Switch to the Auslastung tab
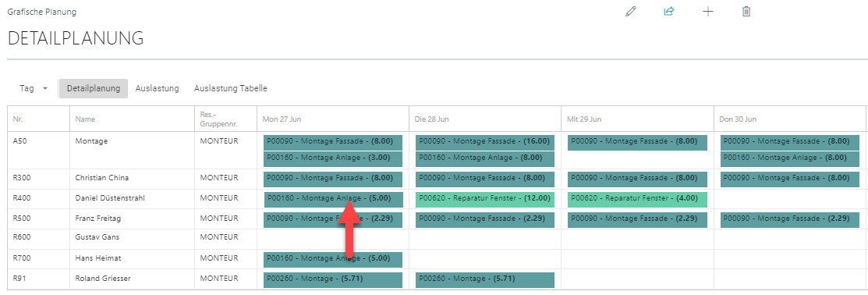Viewport: 868px width, 295px height. [158, 88]
